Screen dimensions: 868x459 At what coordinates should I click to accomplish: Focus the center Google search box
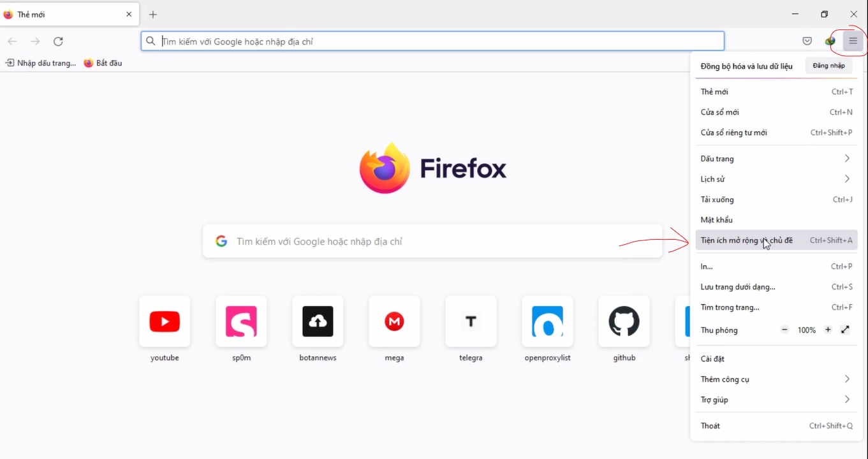pos(432,242)
